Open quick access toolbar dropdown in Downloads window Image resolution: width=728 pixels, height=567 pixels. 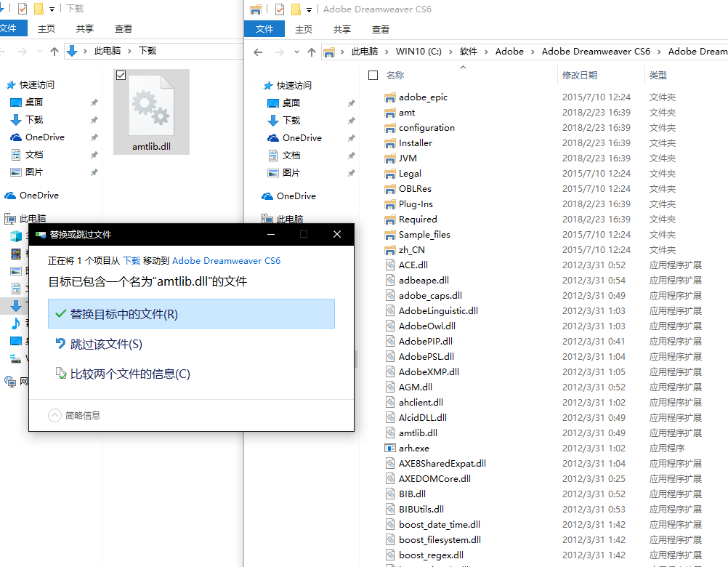(52, 9)
